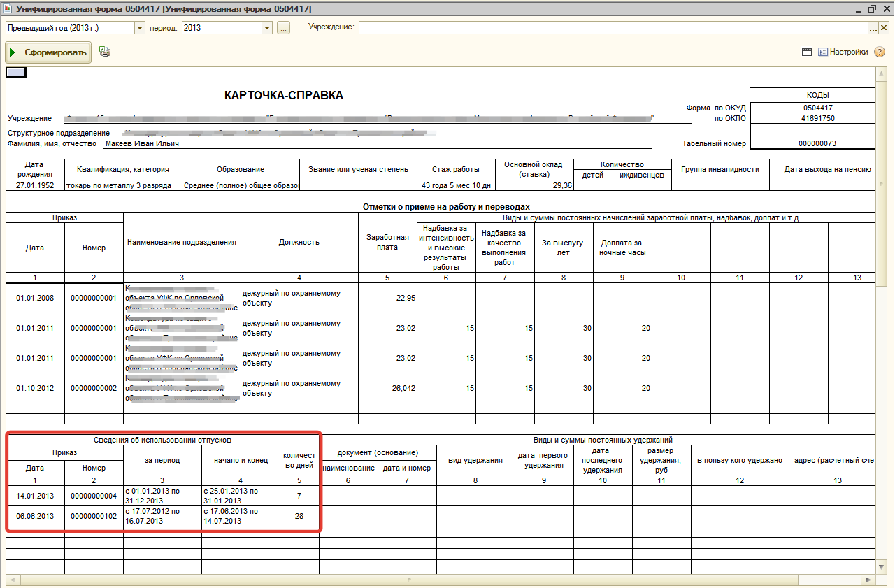Click the ОКПО code 41691750 cell
The height and width of the screenshot is (588, 895).
(x=812, y=119)
